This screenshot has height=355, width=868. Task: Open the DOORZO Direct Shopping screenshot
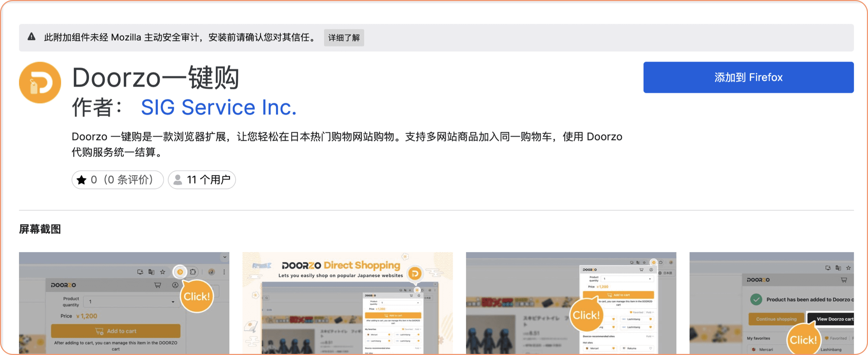pos(348,303)
